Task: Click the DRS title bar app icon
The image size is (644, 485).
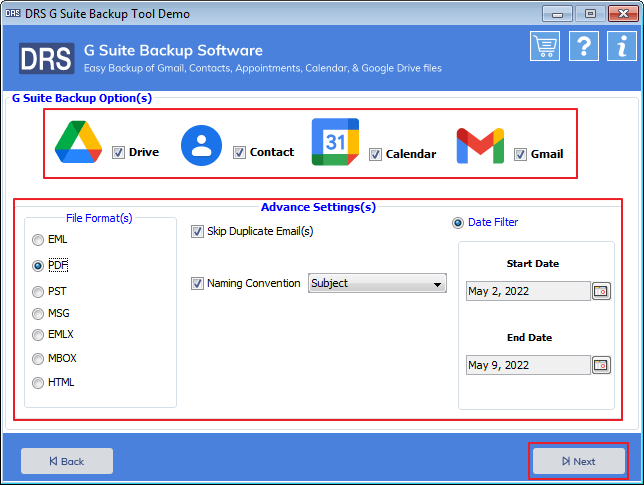Action: point(13,13)
